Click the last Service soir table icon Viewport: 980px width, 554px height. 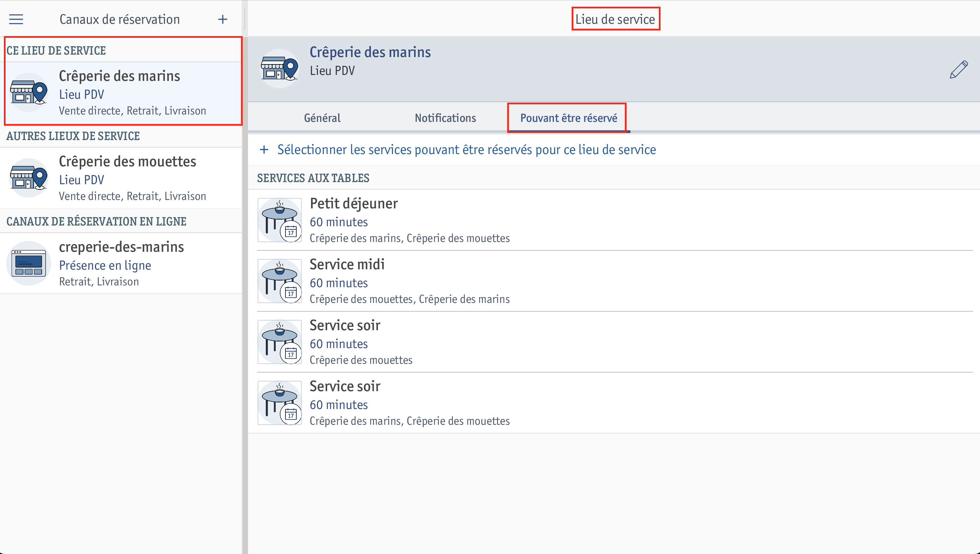(x=279, y=403)
